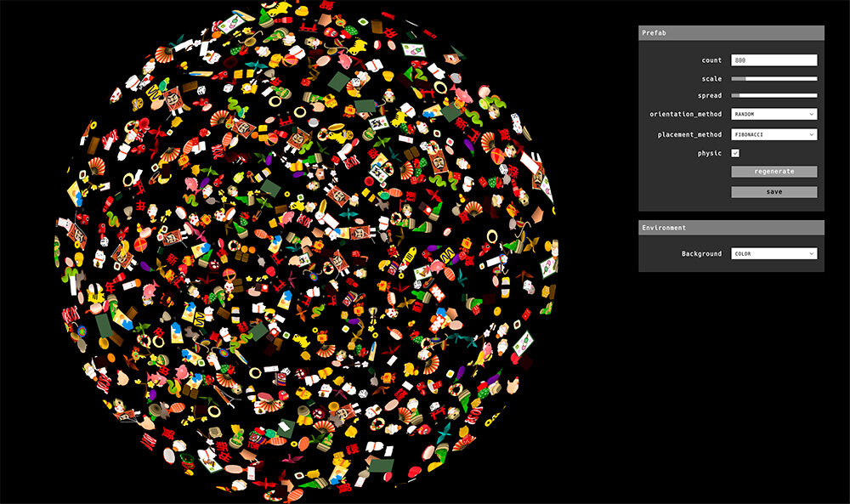Click the count label
This screenshot has width=850, height=504.
coord(711,60)
